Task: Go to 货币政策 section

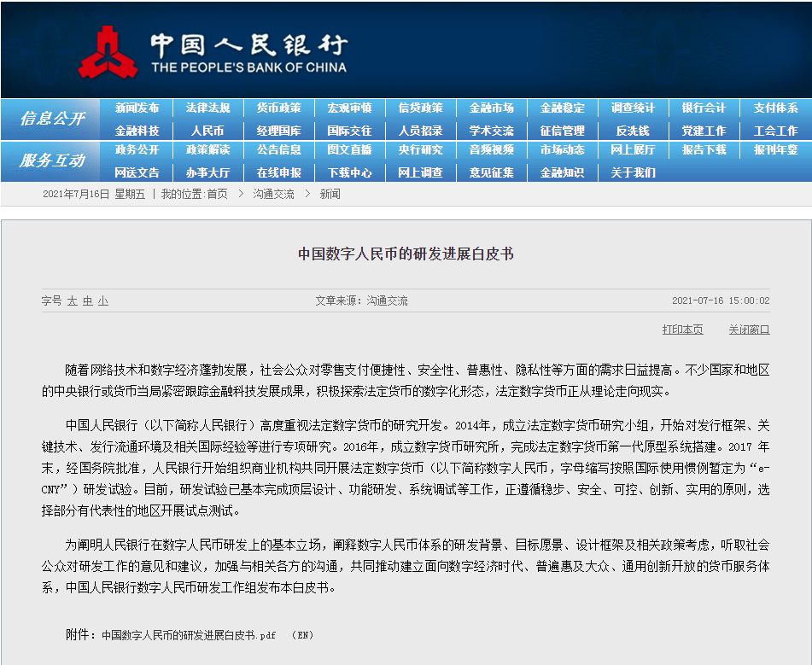Action: 278,108
